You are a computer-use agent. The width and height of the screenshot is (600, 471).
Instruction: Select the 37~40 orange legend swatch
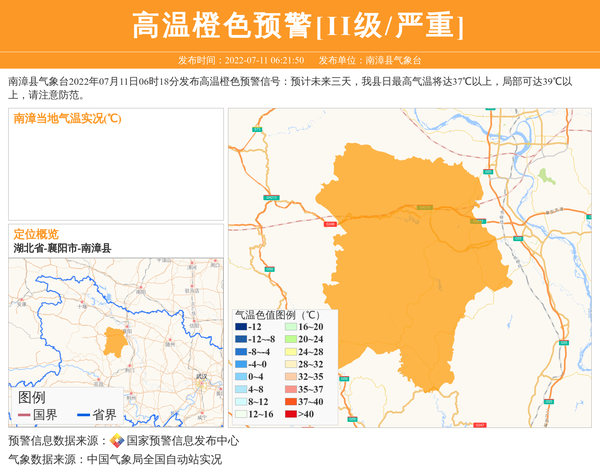pyautogui.click(x=291, y=401)
